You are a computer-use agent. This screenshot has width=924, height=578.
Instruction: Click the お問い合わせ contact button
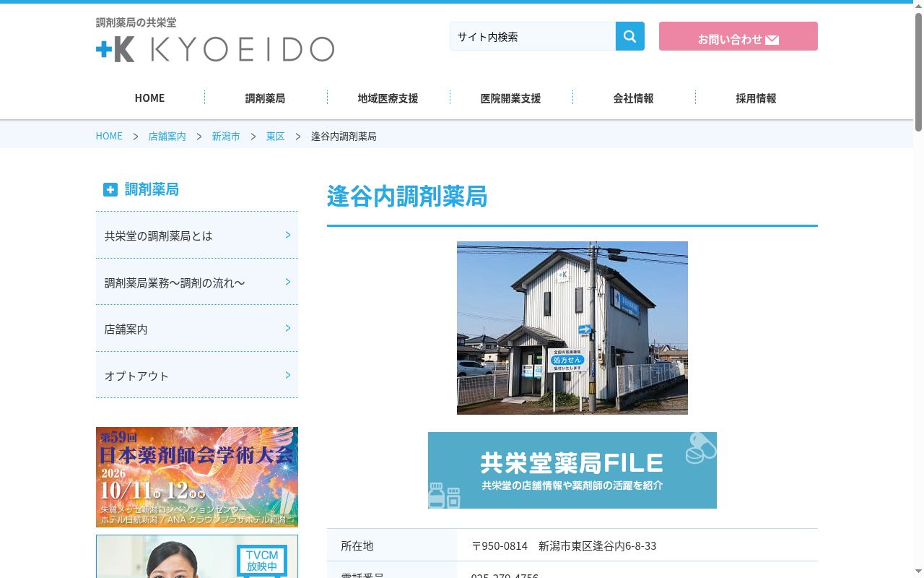(738, 36)
